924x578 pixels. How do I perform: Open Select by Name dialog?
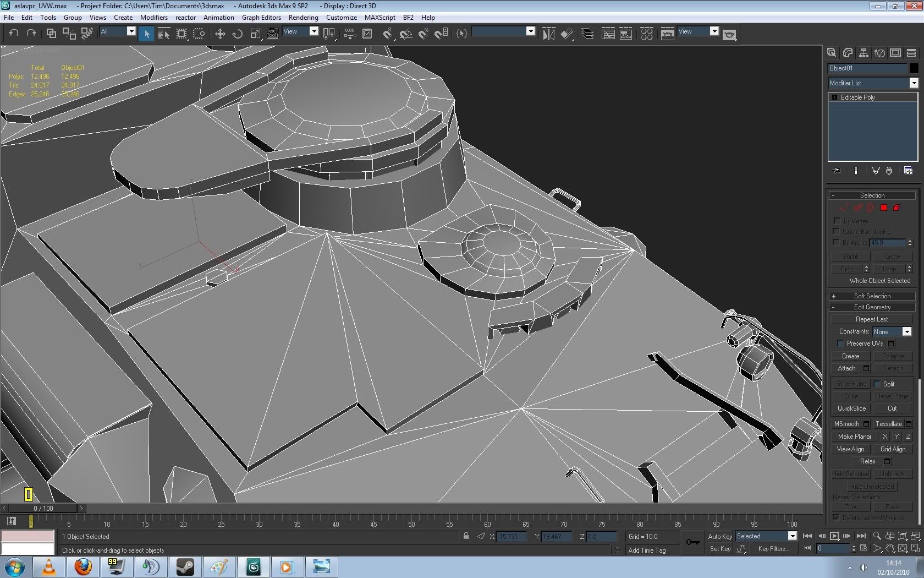[x=164, y=34]
